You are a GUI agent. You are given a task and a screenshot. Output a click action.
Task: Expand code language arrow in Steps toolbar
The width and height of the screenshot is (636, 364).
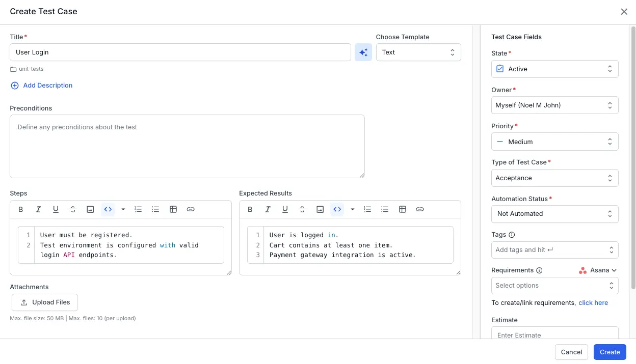[x=123, y=209]
